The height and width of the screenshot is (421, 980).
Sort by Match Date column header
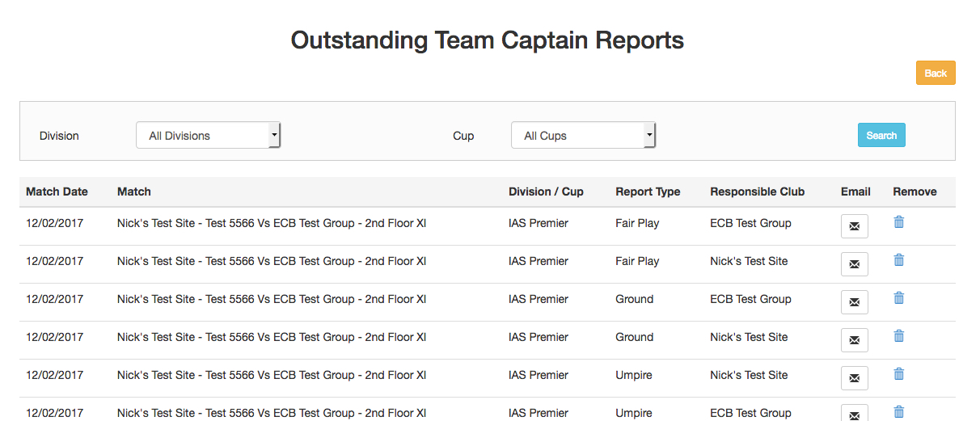tap(57, 192)
